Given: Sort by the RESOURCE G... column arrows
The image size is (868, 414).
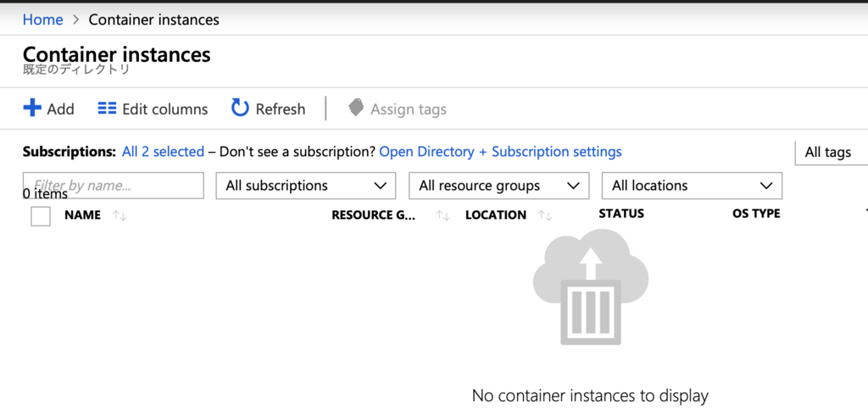Looking at the screenshot, I should coord(442,215).
